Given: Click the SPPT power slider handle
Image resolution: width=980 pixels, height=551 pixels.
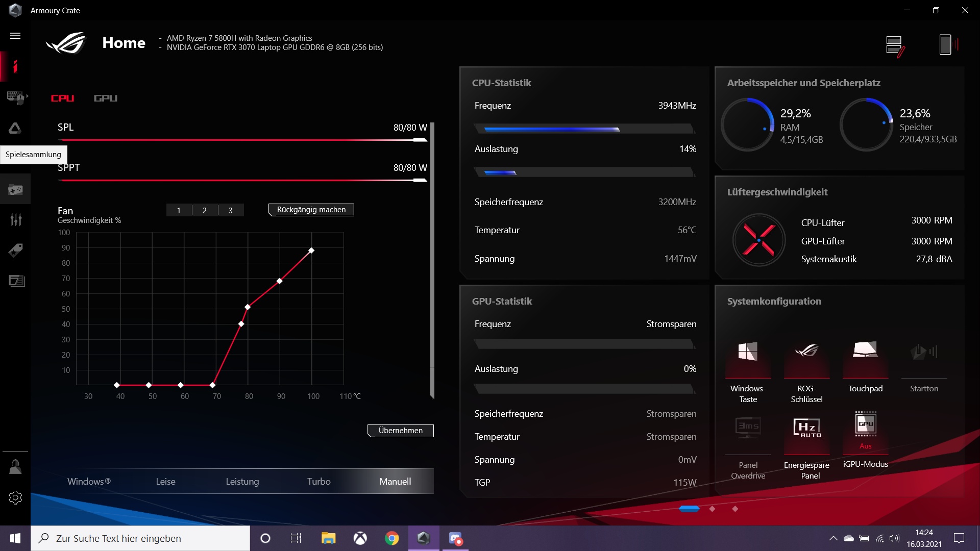Looking at the screenshot, I should (420, 180).
